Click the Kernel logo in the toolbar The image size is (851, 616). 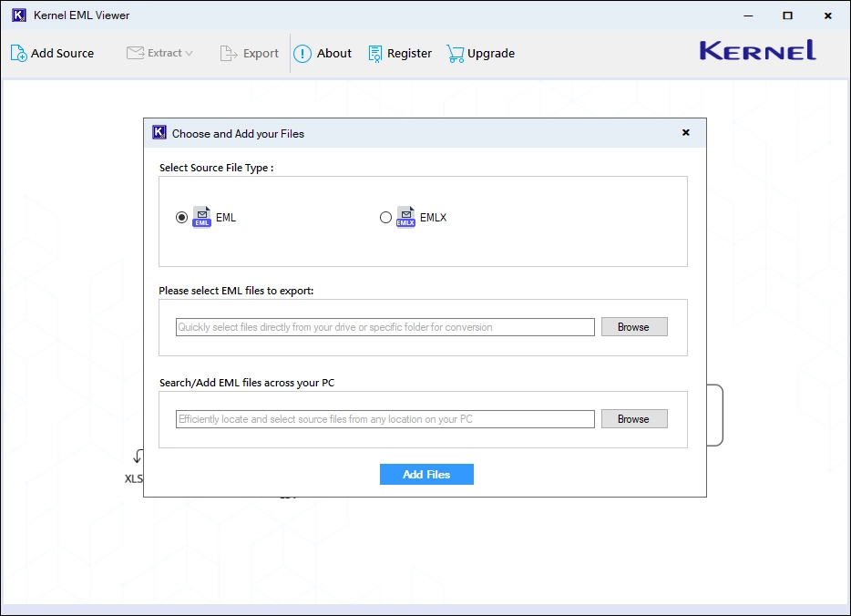pyautogui.click(x=758, y=50)
